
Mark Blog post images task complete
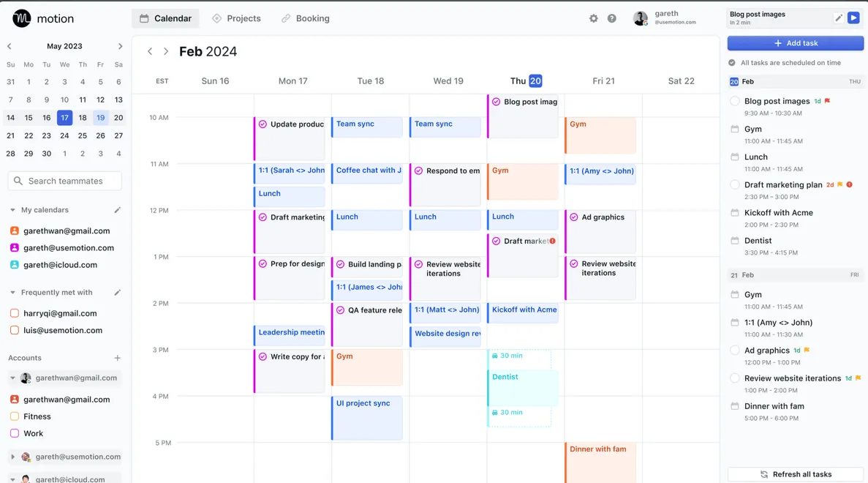[735, 102]
